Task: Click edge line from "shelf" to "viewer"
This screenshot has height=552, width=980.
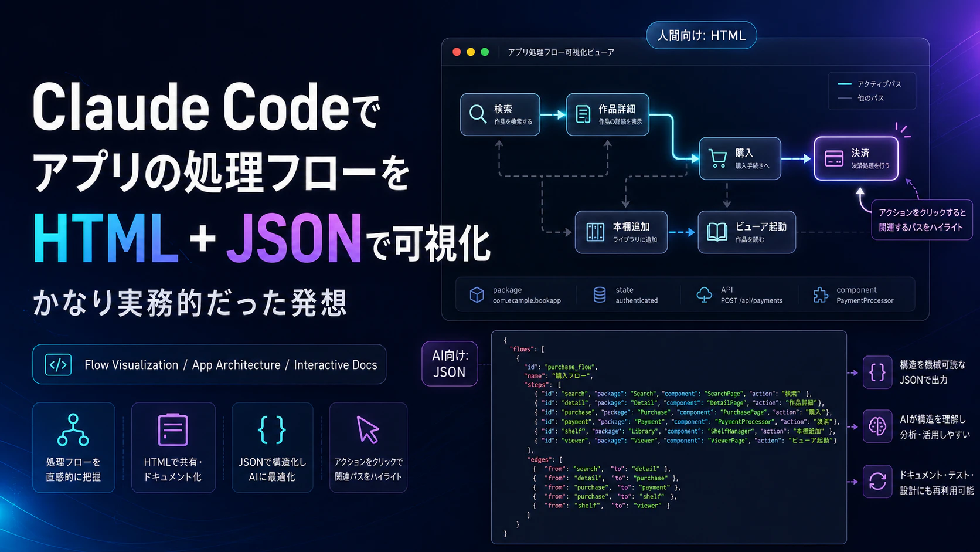Action: pyautogui.click(x=601, y=506)
